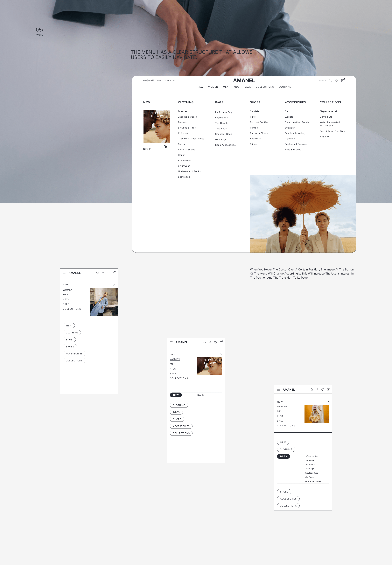Open the account profile icon in desktop header
392x565 pixels.
click(330, 80)
